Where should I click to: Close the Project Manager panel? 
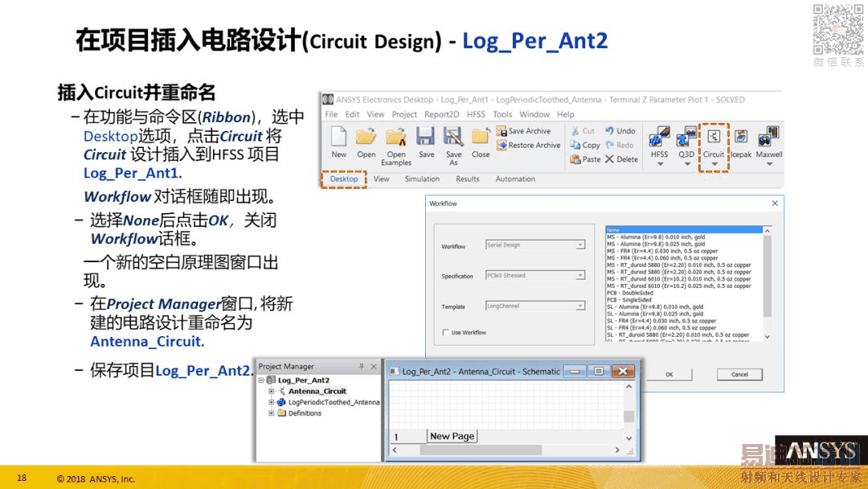click(374, 366)
